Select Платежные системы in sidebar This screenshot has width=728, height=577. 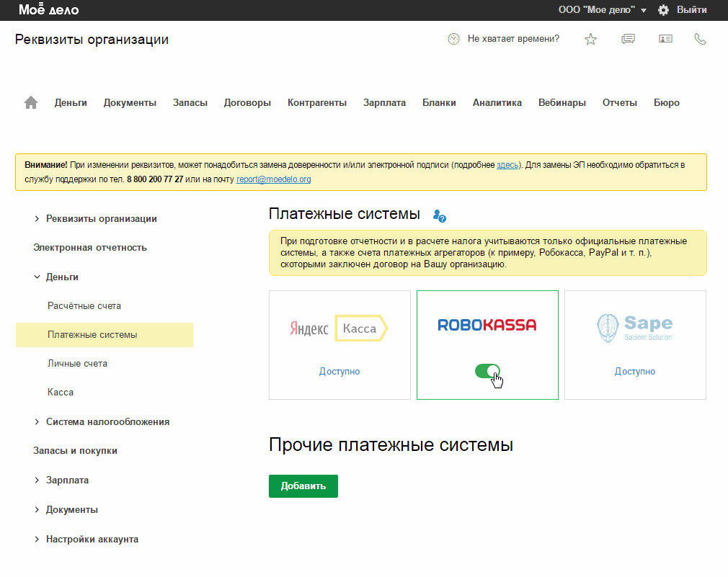pos(105,335)
